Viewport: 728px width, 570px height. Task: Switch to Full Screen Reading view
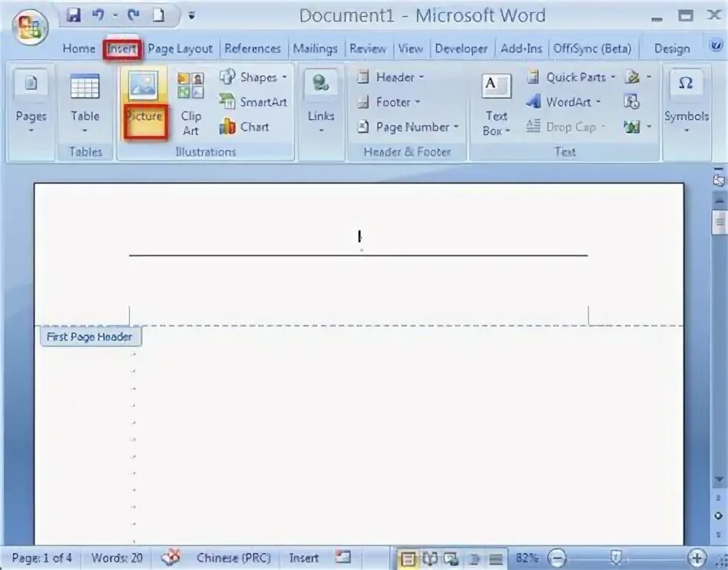[x=429, y=558]
